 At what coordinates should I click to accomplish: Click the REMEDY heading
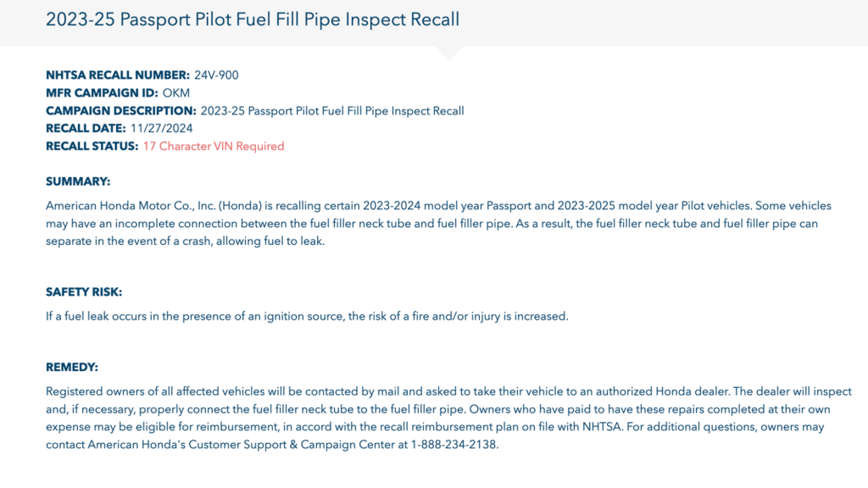pos(72,368)
